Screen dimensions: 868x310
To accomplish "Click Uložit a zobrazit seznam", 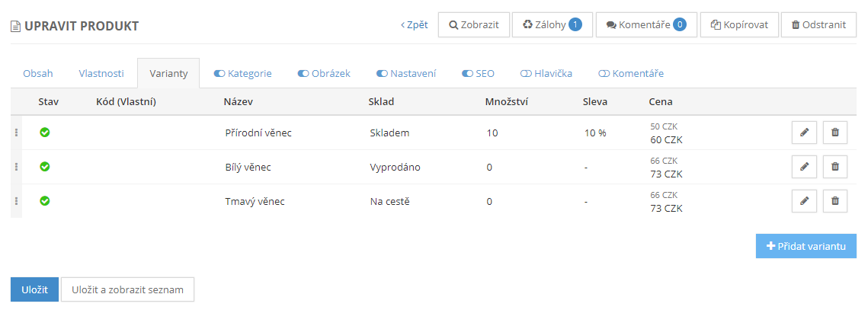I will click(x=127, y=289).
